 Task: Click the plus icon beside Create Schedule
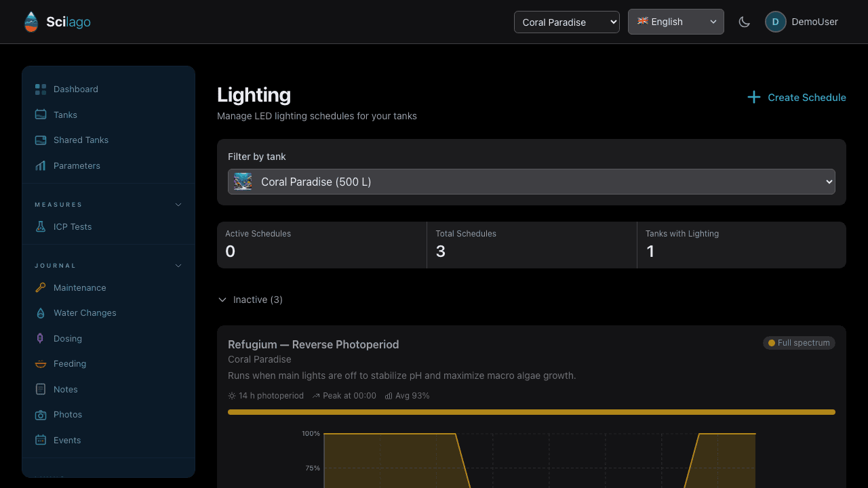(x=753, y=98)
